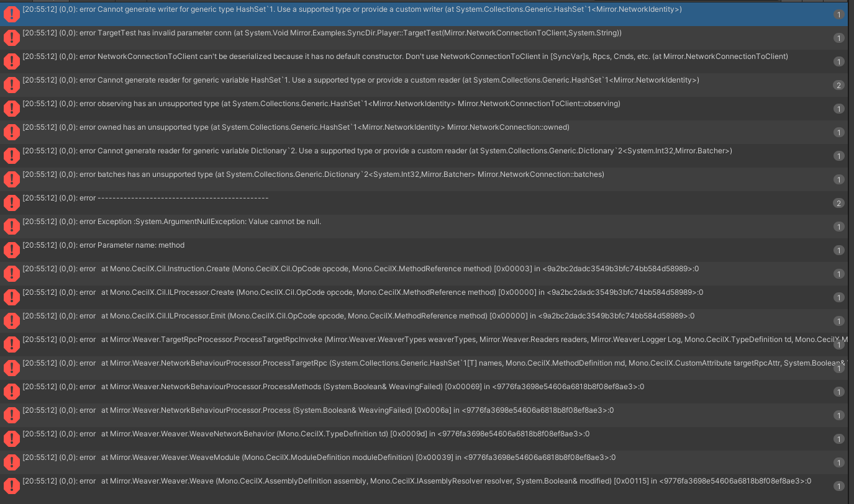Click the count badge showing 2 on the HashSet reader row
The image size is (854, 504).
click(x=838, y=84)
